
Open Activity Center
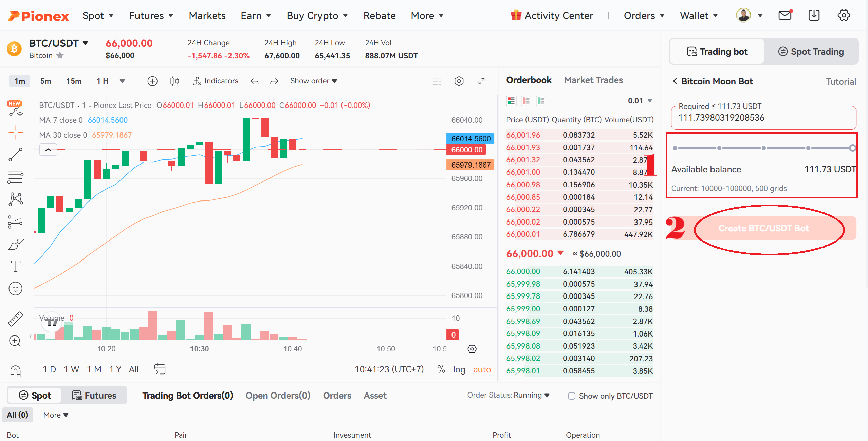(552, 16)
